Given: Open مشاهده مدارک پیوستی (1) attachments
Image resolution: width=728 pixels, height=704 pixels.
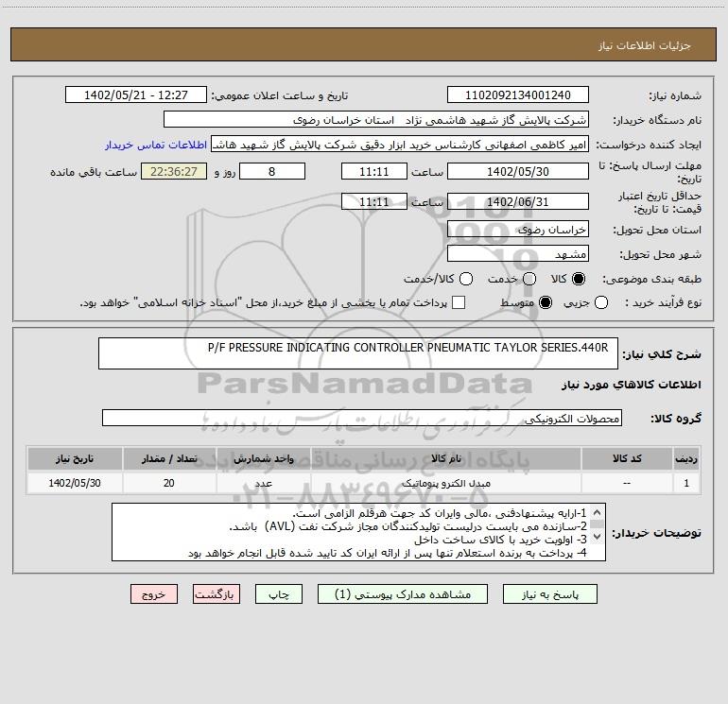Looking at the screenshot, I should (403, 594).
